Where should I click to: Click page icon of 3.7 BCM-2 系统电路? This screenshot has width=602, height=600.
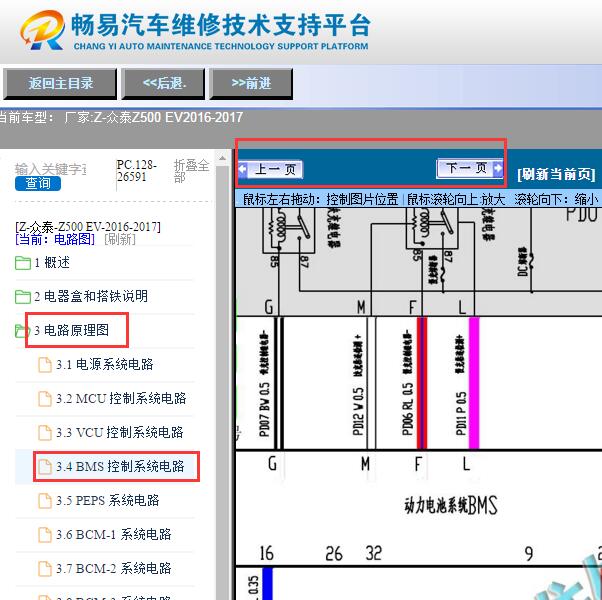point(45,569)
